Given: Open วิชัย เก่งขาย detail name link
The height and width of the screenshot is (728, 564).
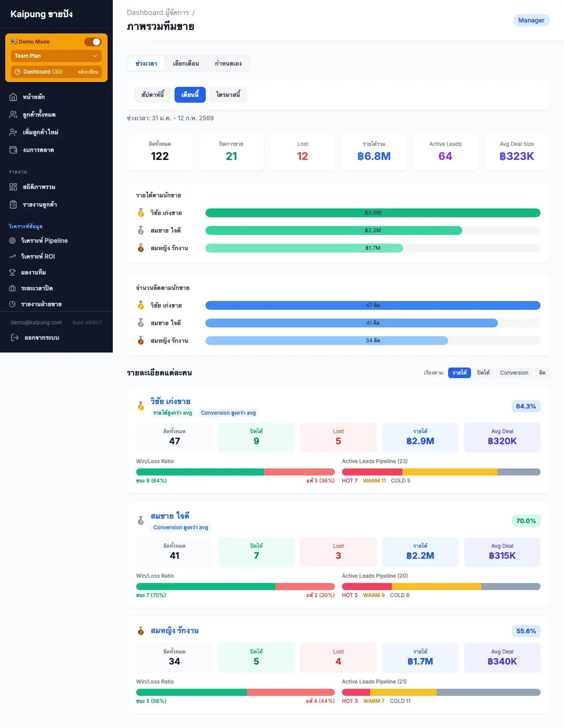Looking at the screenshot, I should point(170,401).
